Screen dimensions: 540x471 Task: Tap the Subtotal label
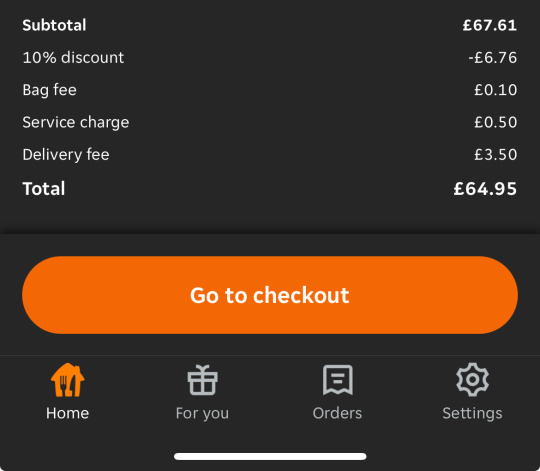coord(54,25)
